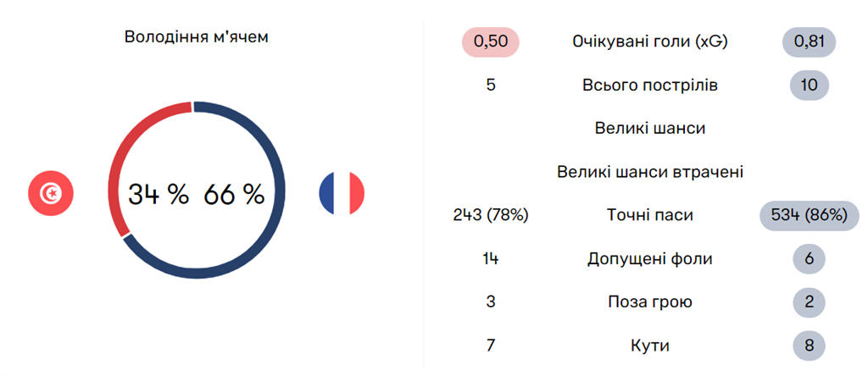
Task: Select the 243 (78%) passes value
Action: tap(491, 215)
